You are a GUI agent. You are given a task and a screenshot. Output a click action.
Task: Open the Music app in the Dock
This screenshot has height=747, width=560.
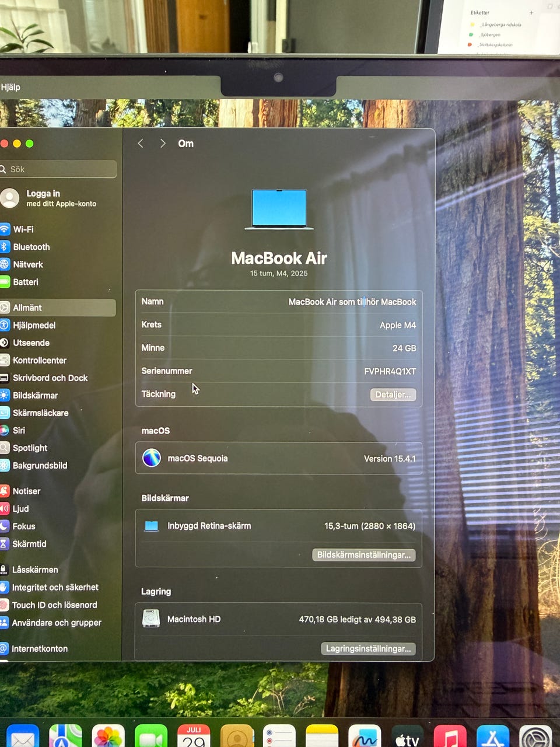click(450, 736)
